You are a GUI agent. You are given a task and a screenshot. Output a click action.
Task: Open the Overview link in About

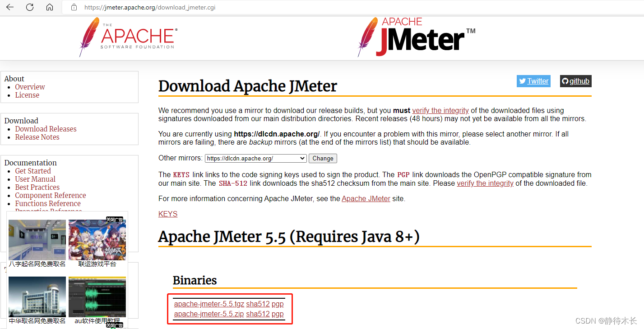point(30,87)
